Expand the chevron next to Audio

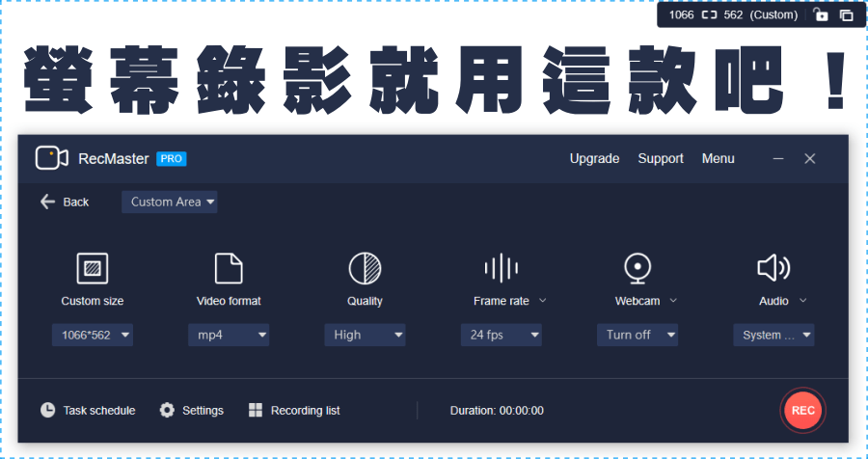tap(802, 301)
